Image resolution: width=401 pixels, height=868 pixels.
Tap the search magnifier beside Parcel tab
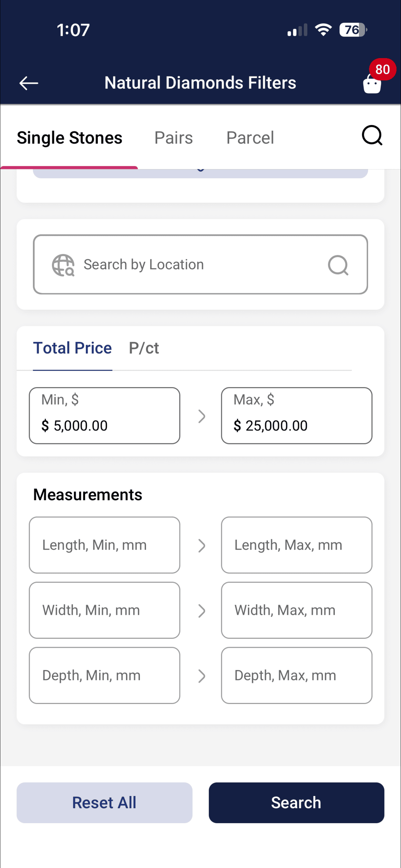[372, 135]
